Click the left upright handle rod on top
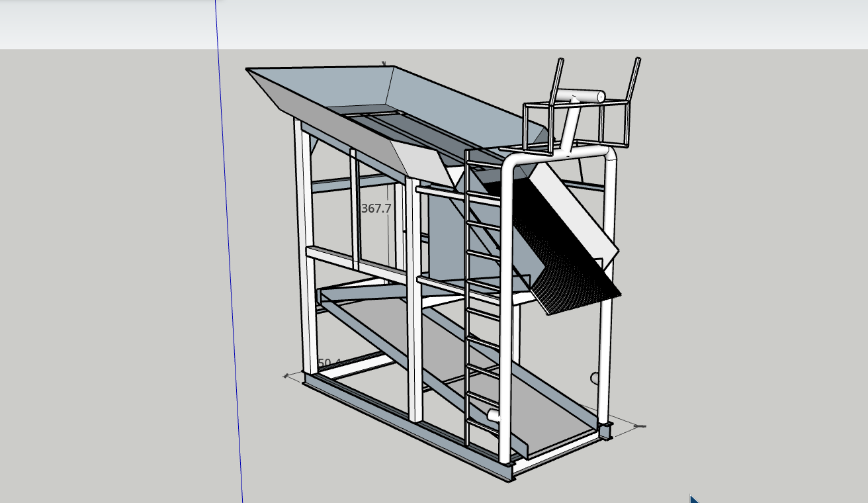This screenshot has height=503, width=868. pyautogui.click(x=556, y=79)
